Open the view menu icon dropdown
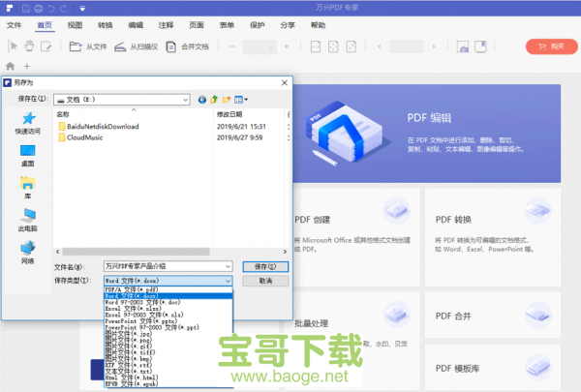This screenshot has height=392, width=581. (x=241, y=100)
